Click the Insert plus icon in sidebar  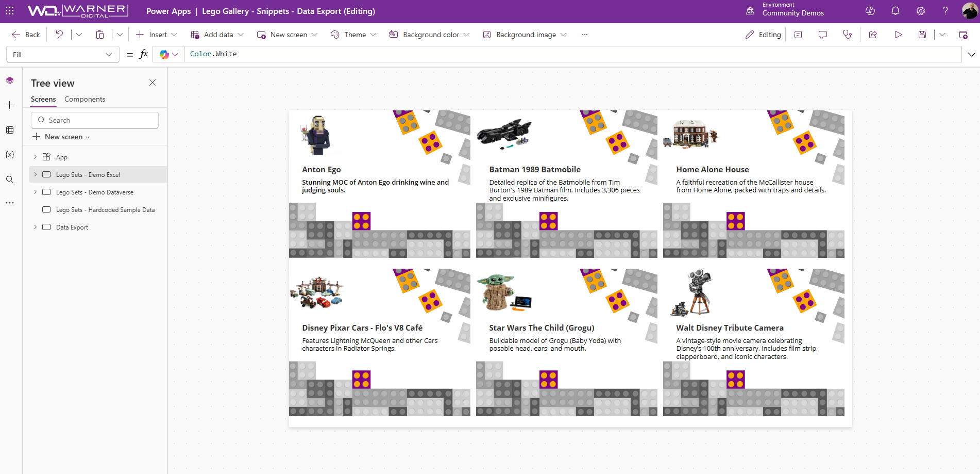click(10, 105)
